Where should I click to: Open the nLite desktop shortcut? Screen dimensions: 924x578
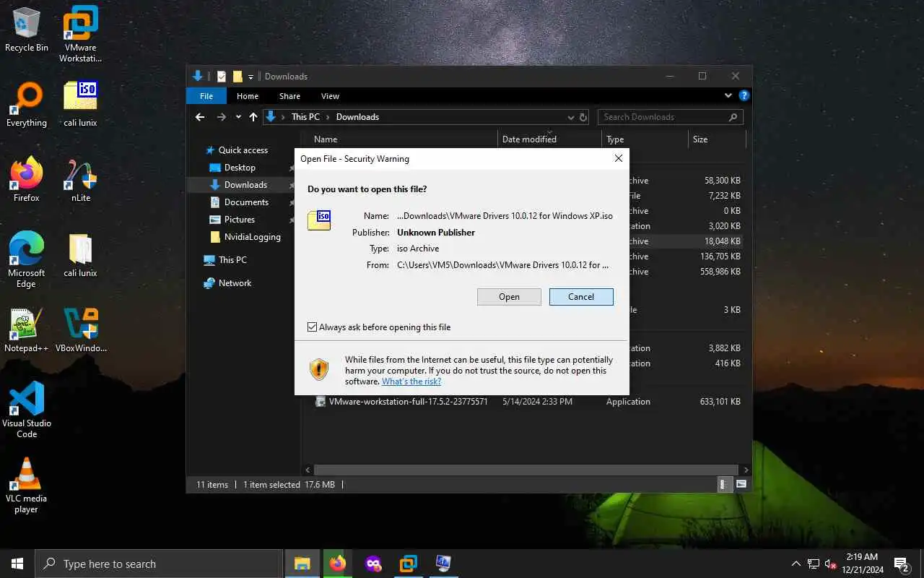click(x=80, y=179)
